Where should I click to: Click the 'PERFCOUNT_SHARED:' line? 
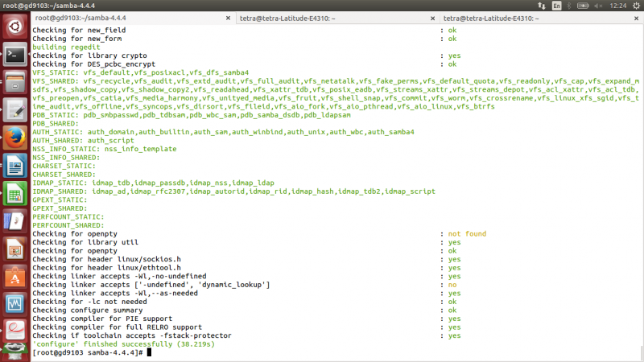pos(68,225)
